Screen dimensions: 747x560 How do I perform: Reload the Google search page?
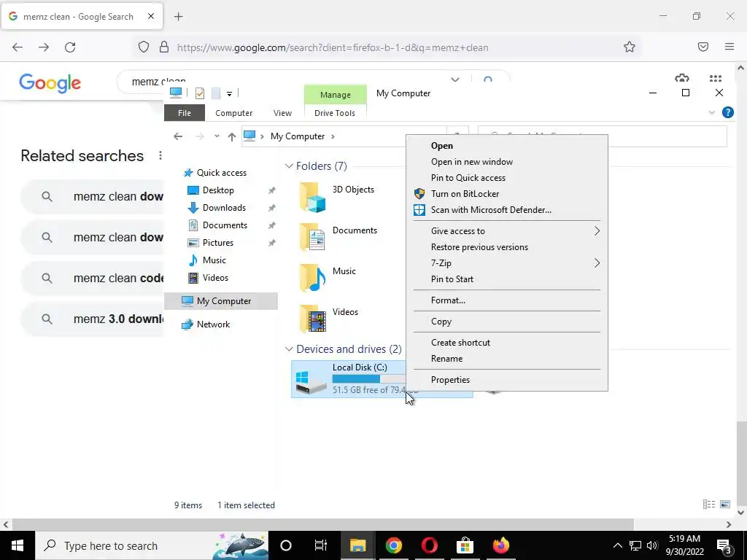tap(70, 47)
